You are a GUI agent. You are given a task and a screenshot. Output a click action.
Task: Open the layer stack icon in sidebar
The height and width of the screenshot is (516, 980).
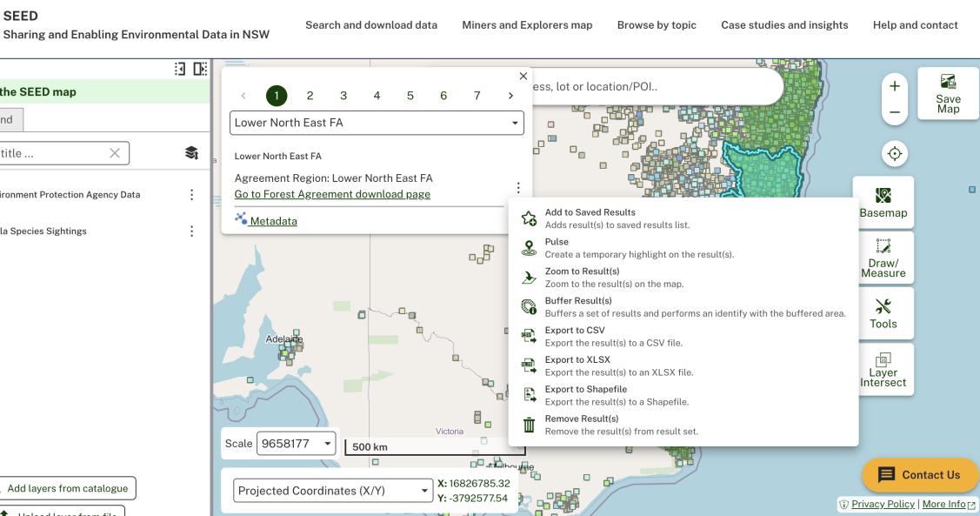coord(191,153)
